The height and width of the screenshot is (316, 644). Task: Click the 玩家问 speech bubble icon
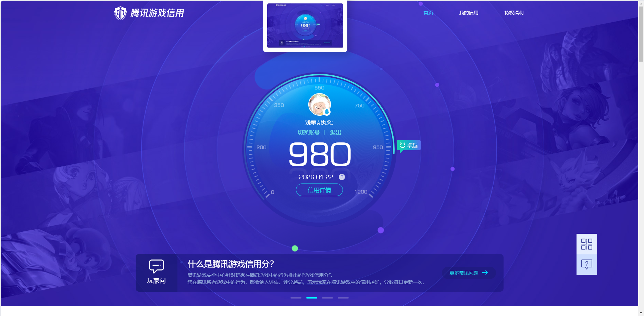pos(156,265)
